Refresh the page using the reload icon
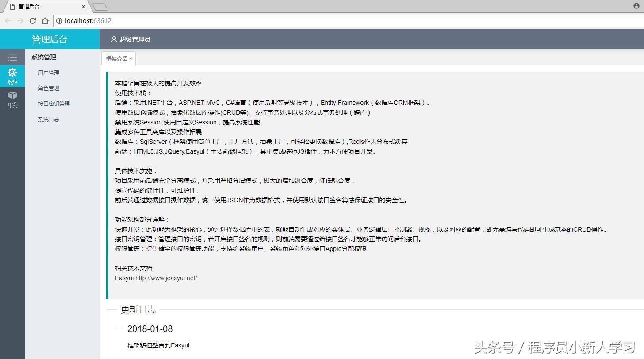 click(x=33, y=20)
